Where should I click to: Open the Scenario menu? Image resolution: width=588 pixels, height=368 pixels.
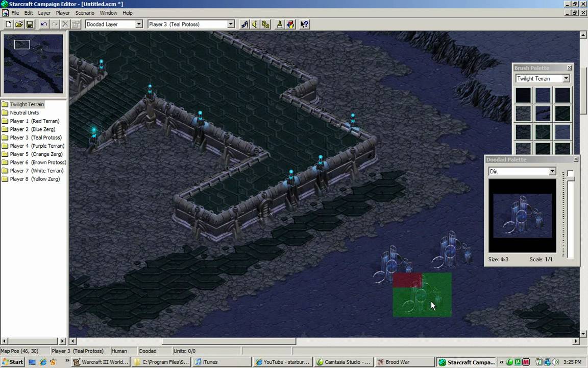(x=85, y=13)
